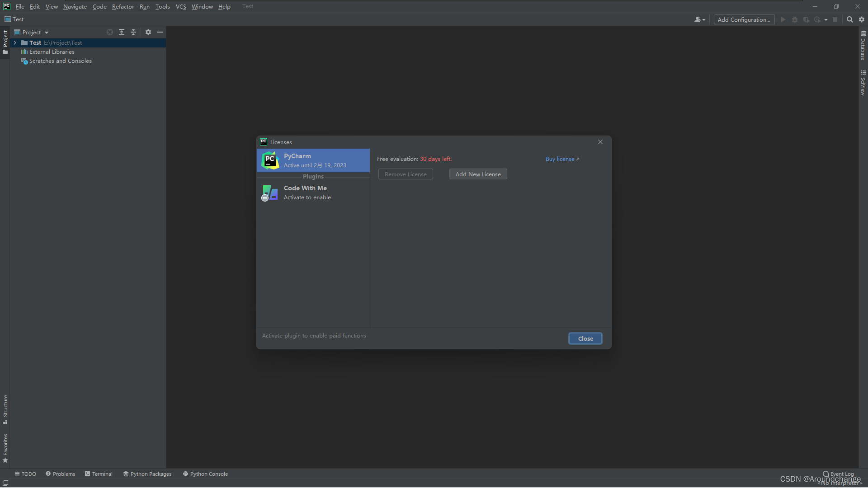Open the File menu
Image resolution: width=868 pixels, height=488 pixels.
[20, 6]
